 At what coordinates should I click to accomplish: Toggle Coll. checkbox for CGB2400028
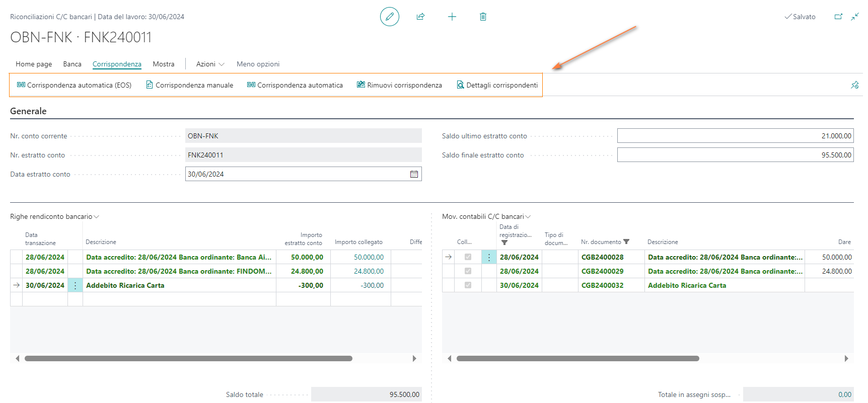(x=468, y=257)
